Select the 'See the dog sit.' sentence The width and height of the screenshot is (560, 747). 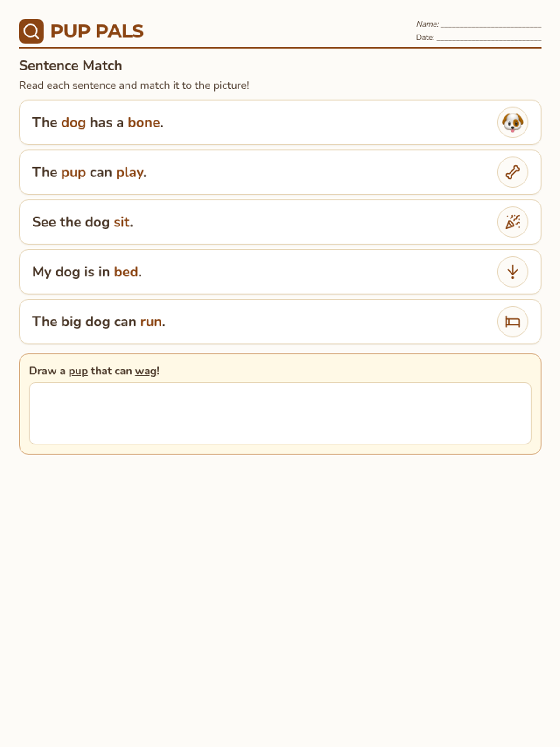[x=83, y=222]
